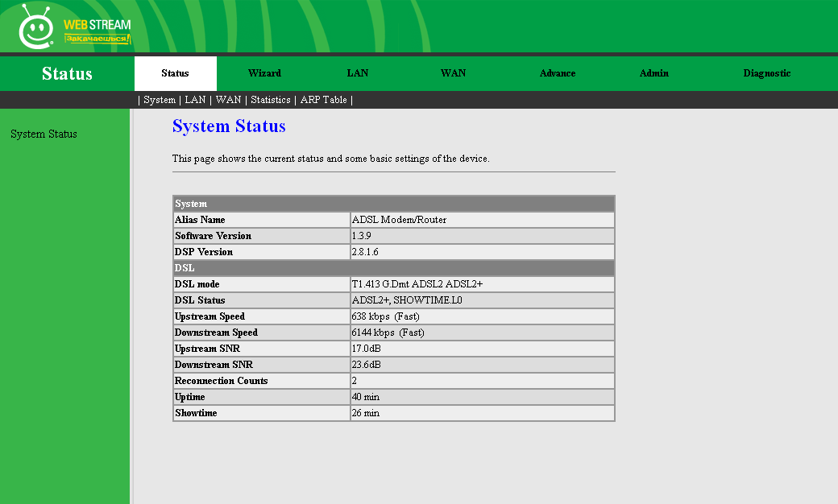Open the Wizard tab
The image size is (838, 504).
tap(264, 73)
